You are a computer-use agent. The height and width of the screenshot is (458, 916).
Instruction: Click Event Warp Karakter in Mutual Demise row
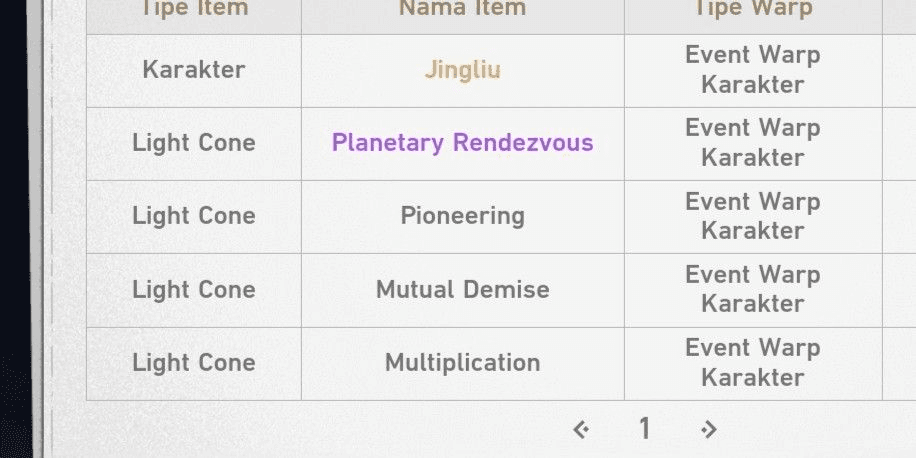pyautogui.click(x=753, y=290)
